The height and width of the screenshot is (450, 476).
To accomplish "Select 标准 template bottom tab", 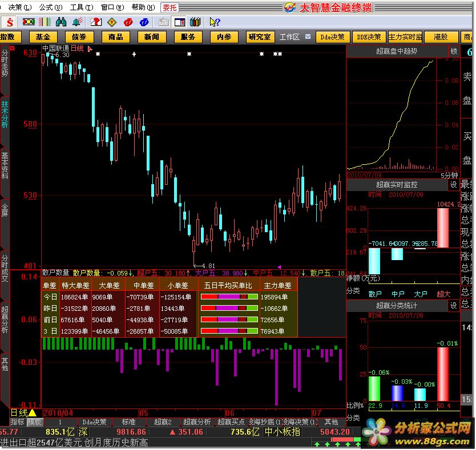I will pyautogui.click(x=129, y=422).
